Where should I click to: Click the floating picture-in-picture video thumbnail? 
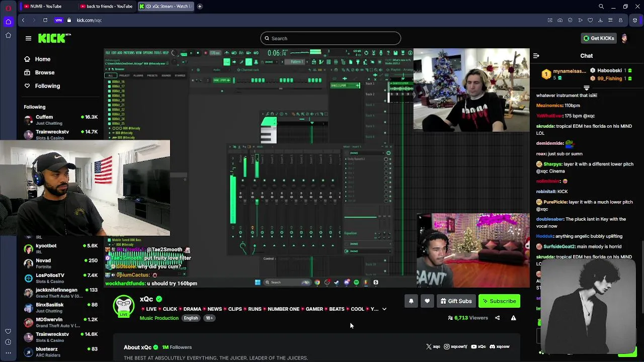(589, 308)
